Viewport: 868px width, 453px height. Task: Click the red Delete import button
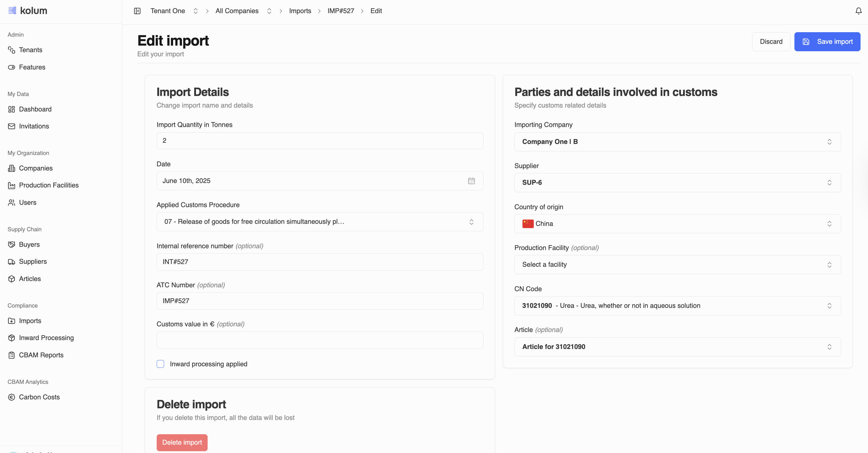[182, 443]
